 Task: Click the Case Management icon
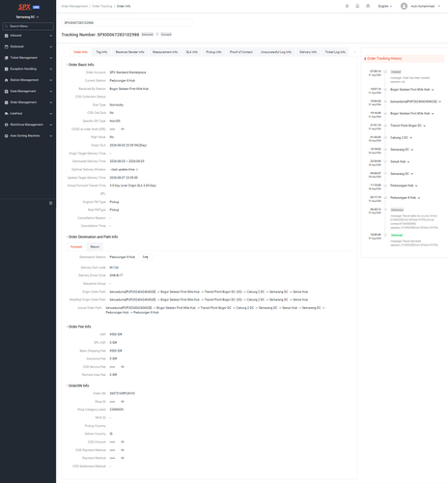coord(7,92)
